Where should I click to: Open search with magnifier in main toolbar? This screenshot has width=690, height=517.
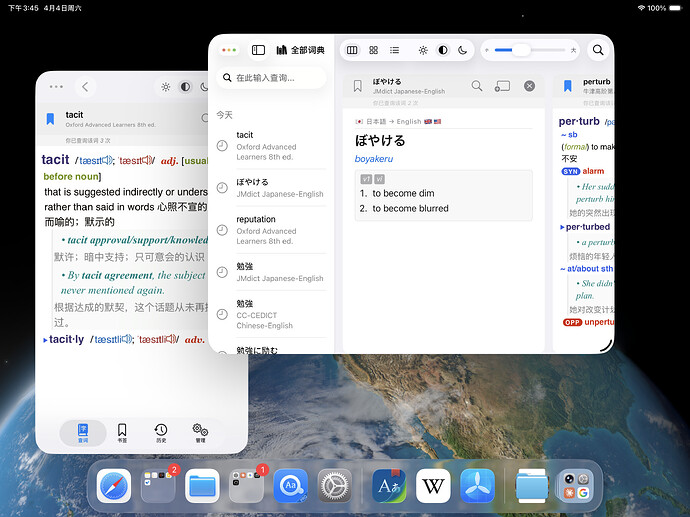598,50
